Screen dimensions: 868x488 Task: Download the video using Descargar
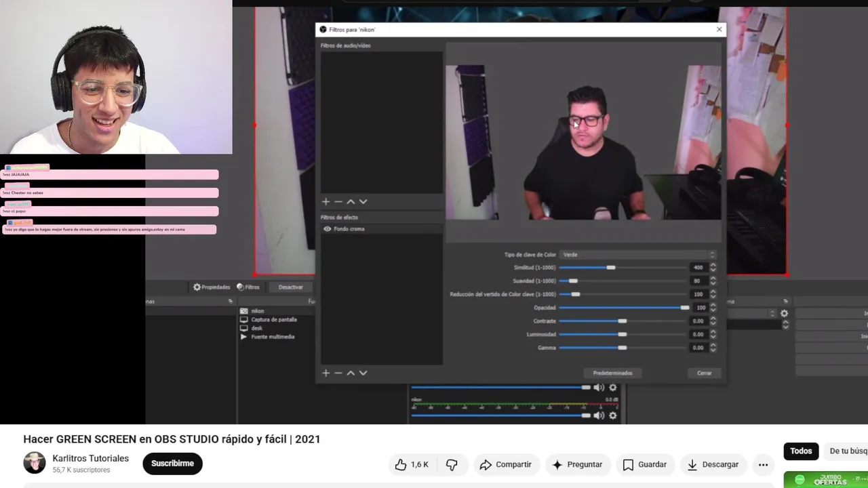[712, 464]
